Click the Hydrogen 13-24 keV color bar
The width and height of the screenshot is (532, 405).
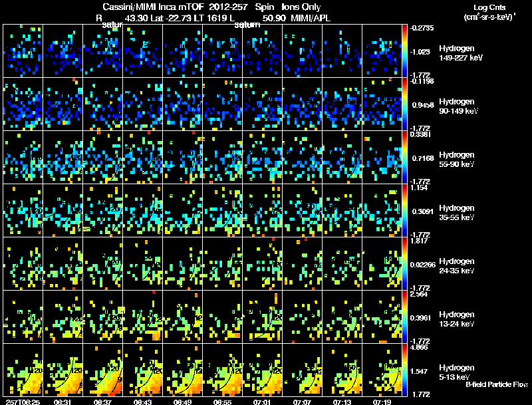[404, 317]
